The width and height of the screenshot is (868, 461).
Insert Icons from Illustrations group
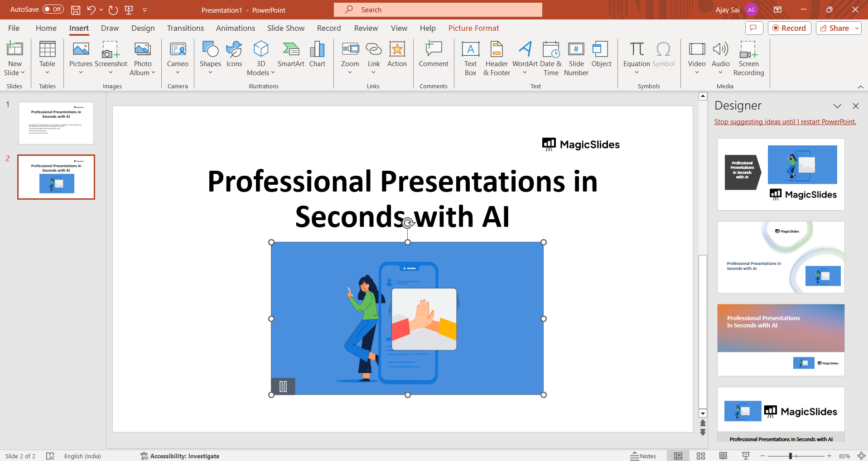[234, 54]
